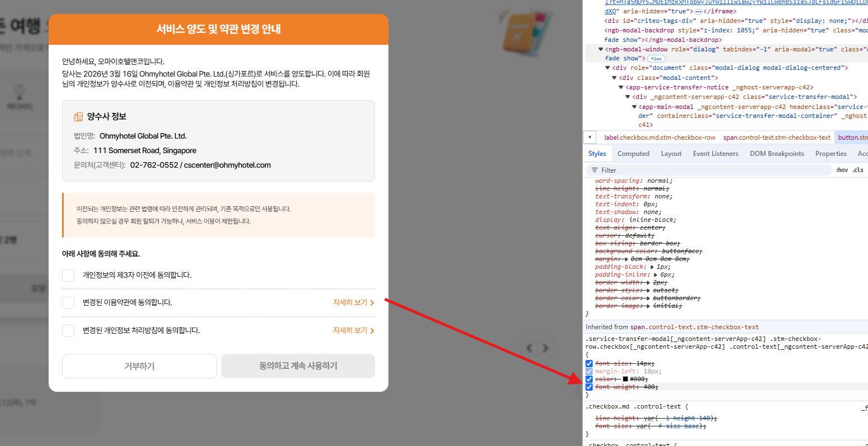Check the revised privacy policy consent box

click(x=68, y=330)
